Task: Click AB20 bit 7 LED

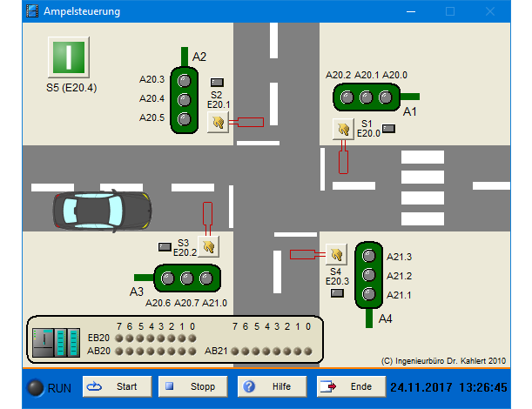Action: click(118, 352)
